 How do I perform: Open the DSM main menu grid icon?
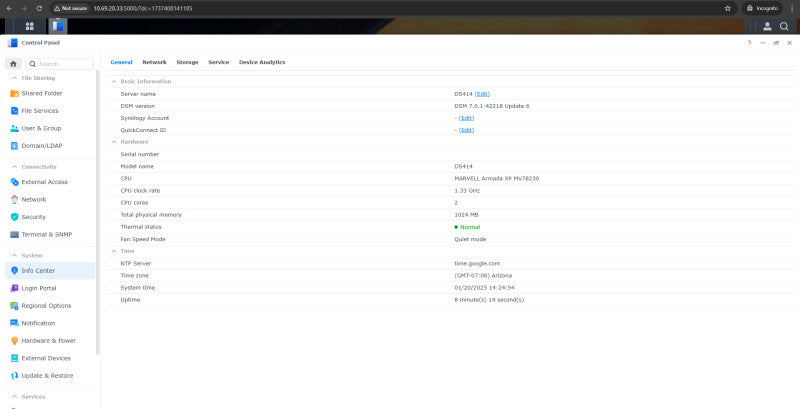click(x=30, y=26)
